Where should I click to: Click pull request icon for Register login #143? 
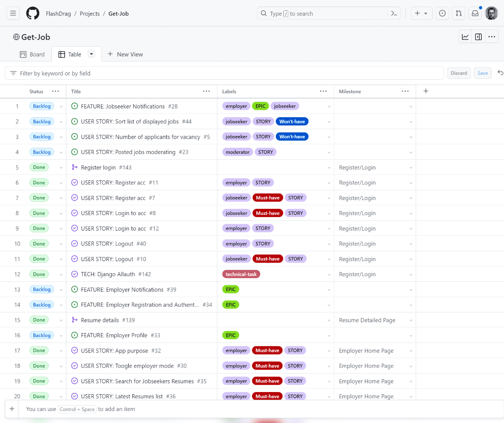tap(75, 167)
